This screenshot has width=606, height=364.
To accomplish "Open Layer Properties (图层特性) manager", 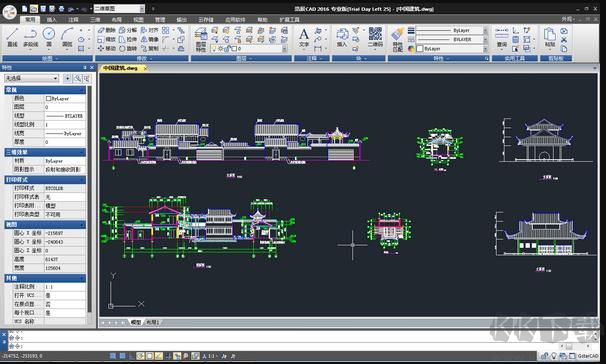I will tap(201, 39).
